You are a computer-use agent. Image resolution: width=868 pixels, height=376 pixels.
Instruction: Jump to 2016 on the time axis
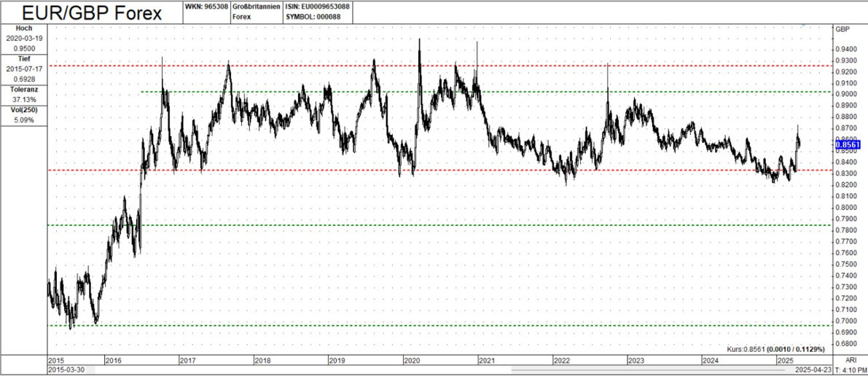(x=113, y=360)
